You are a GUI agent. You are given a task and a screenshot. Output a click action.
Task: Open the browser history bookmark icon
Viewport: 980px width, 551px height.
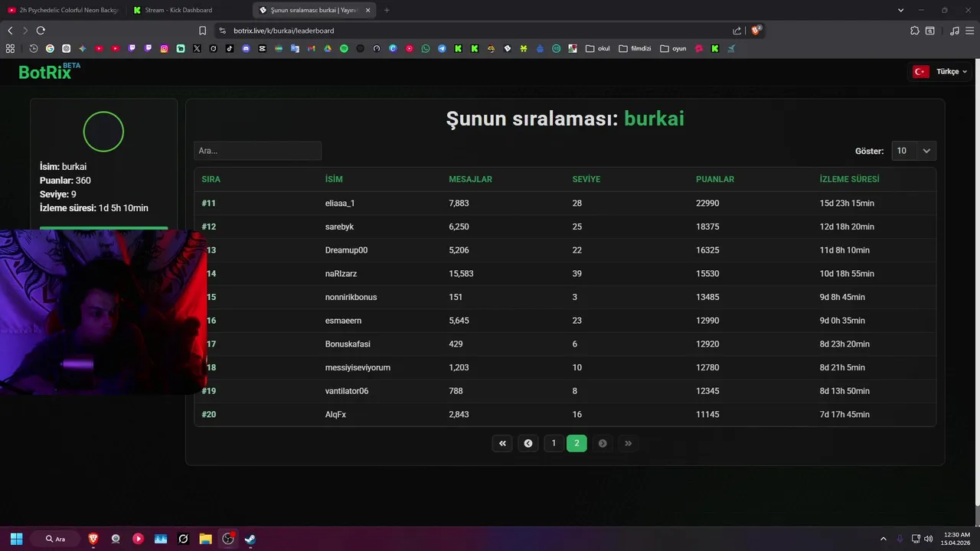[34, 48]
